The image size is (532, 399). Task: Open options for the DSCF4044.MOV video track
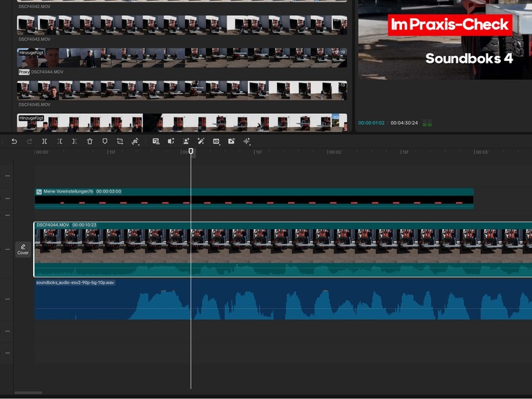(x=8, y=249)
